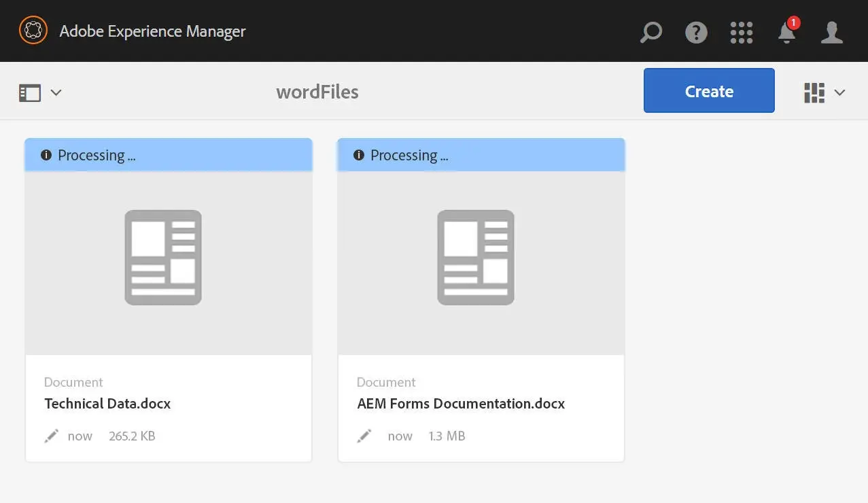Switch the asset view layout

(814, 92)
